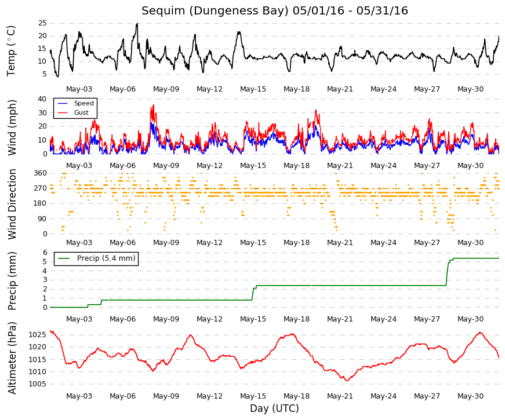Click the Wind (mph) axis label
505x420 pixels.
tap(11, 128)
